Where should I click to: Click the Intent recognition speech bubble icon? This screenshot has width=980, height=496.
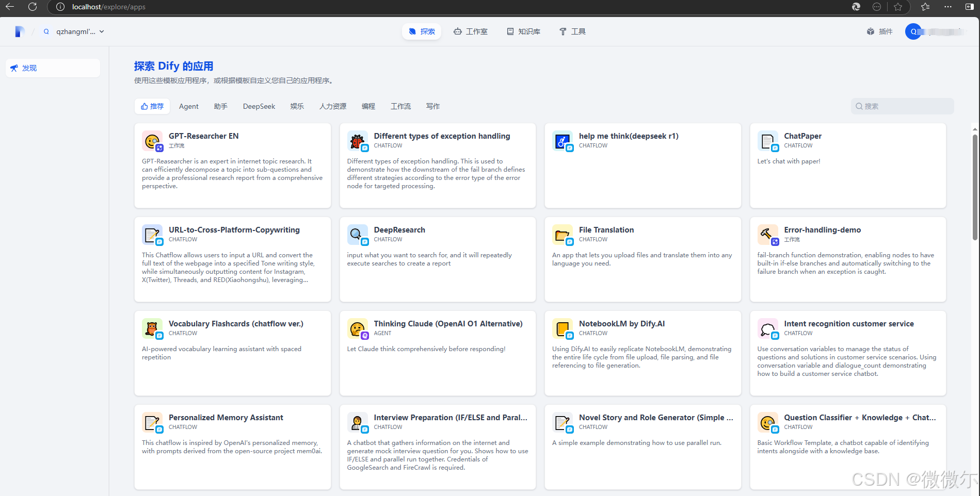(x=767, y=328)
